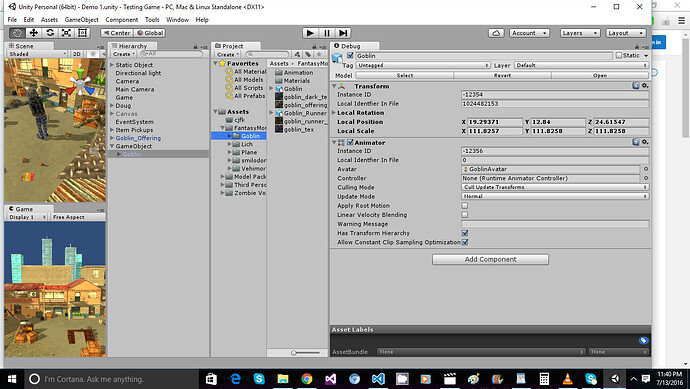This screenshot has width=690, height=389.
Task: Save the search with the Project star icon
Action: click(319, 54)
